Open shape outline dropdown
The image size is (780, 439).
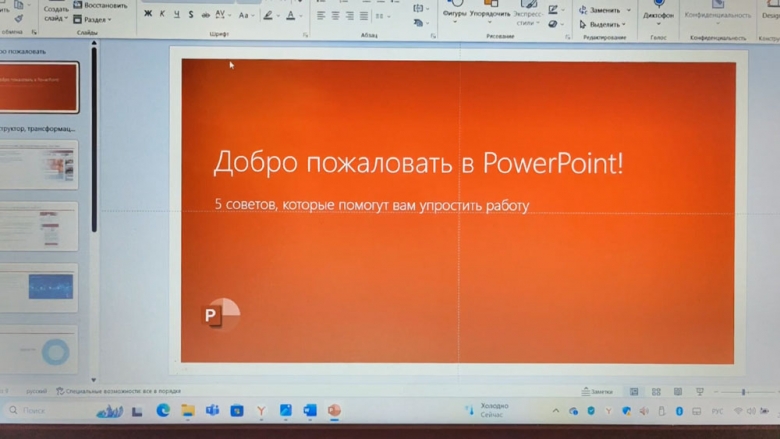tap(556, 9)
